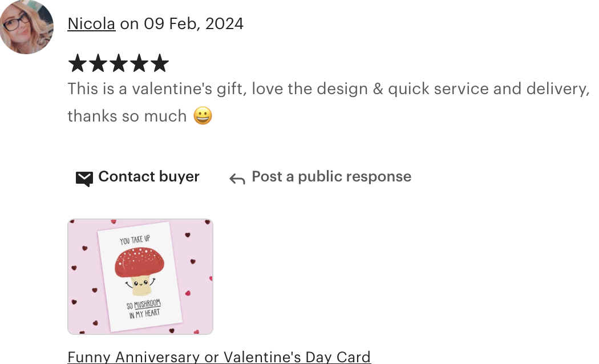Select Post a public response text
Image resolution: width=599 pixels, height=364 pixels.
point(331,176)
